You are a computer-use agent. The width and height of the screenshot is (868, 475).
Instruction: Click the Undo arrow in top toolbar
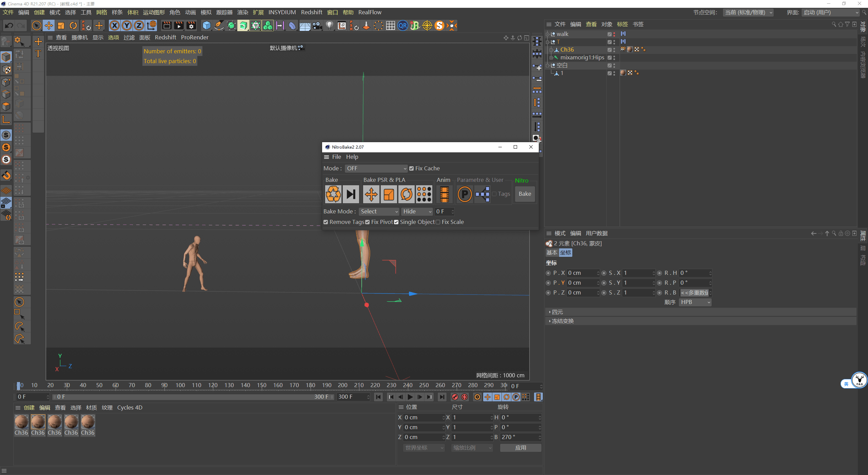pos(9,25)
